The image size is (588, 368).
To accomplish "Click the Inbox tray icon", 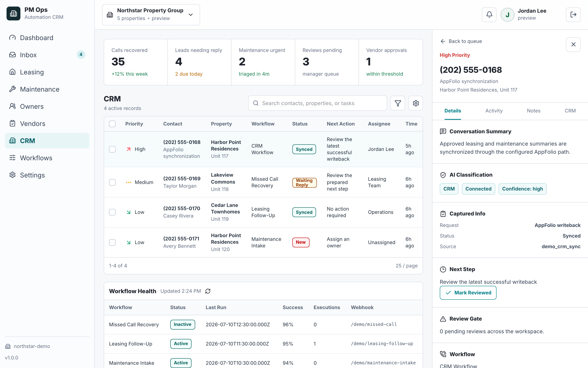I will (x=12, y=55).
